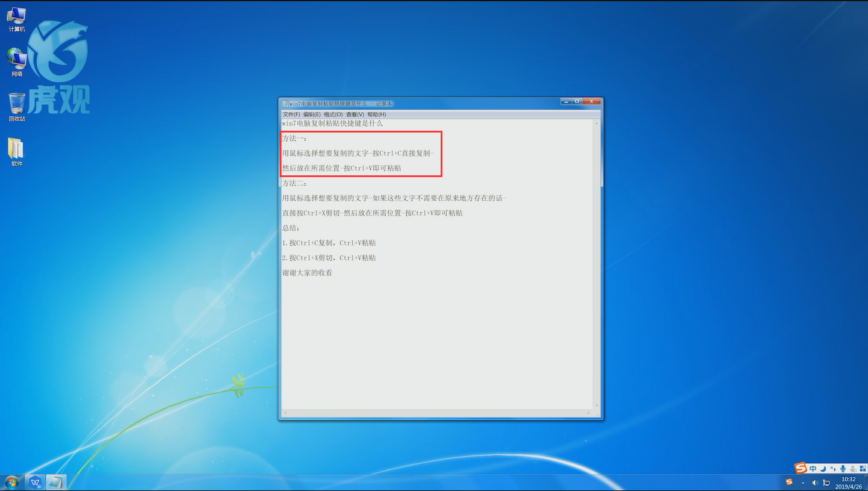
Task: Click the Sogou microphone voice input icon
Action: 843,469
